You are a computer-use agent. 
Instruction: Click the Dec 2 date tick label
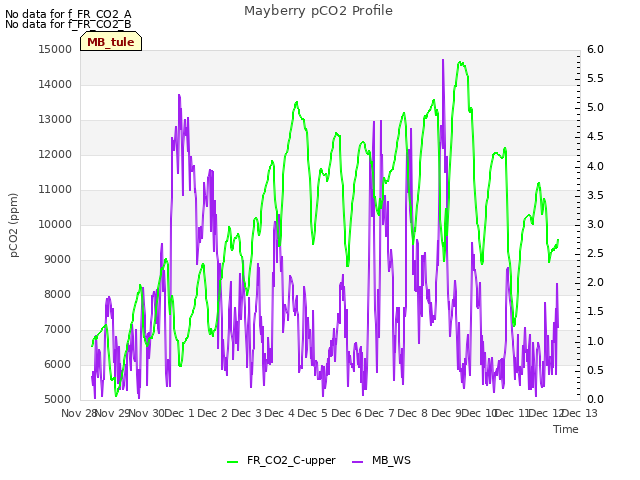pyautogui.click(x=212, y=413)
